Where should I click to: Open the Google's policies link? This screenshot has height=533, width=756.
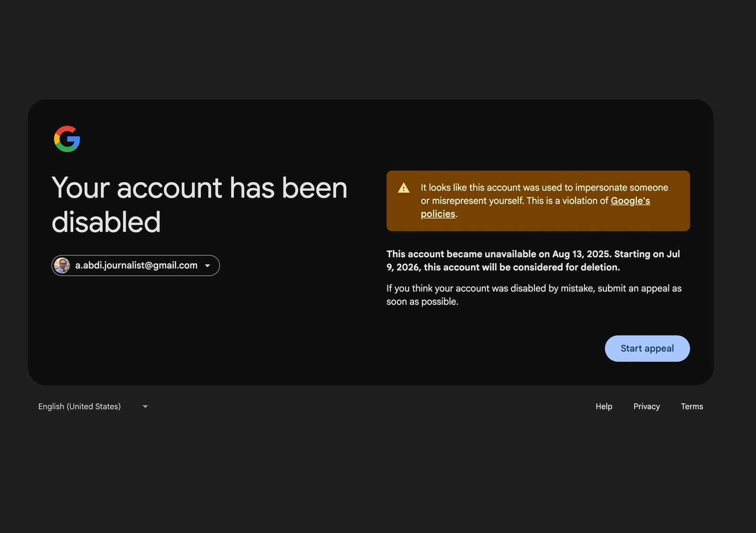click(x=630, y=201)
